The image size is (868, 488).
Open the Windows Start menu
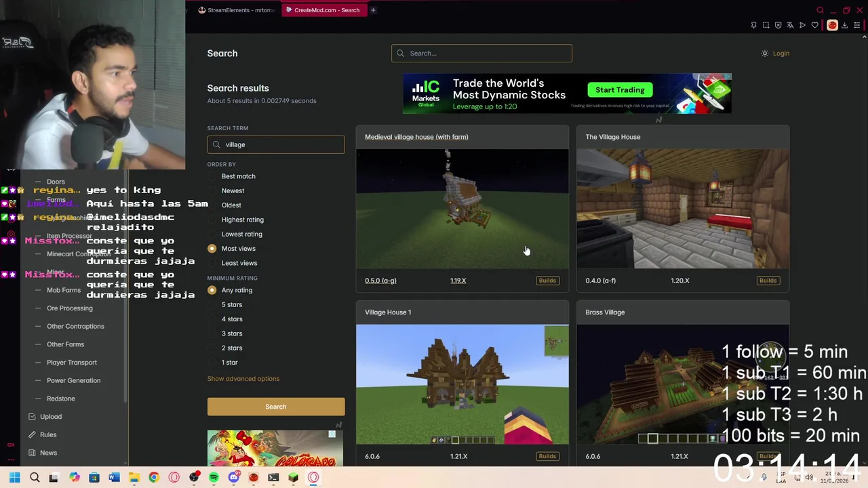[14, 477]
